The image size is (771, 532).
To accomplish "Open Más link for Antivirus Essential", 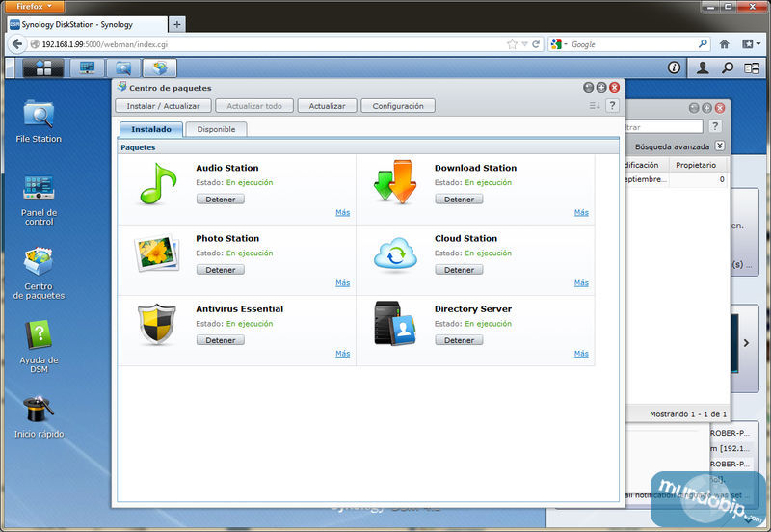I will [343, 354].
